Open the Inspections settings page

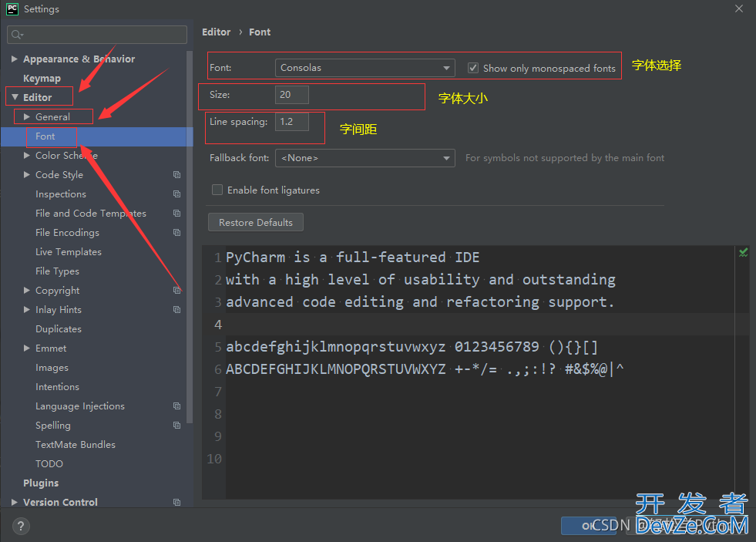coord(61,194)
